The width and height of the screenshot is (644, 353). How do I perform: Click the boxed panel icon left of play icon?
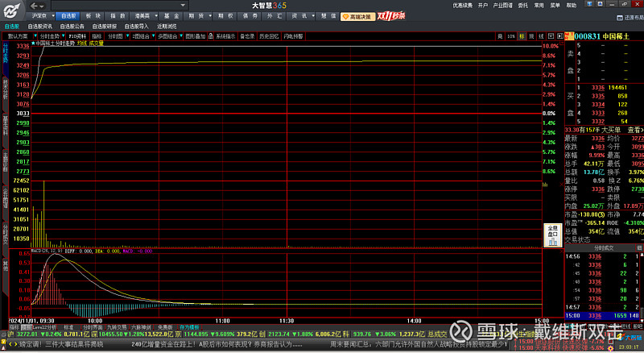pos(551,36)
